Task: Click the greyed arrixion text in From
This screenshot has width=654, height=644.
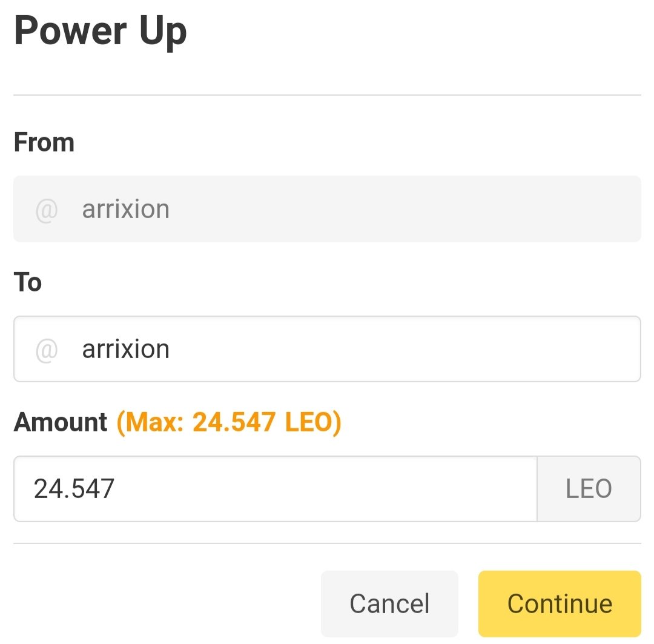Action: tap(126, 210)
